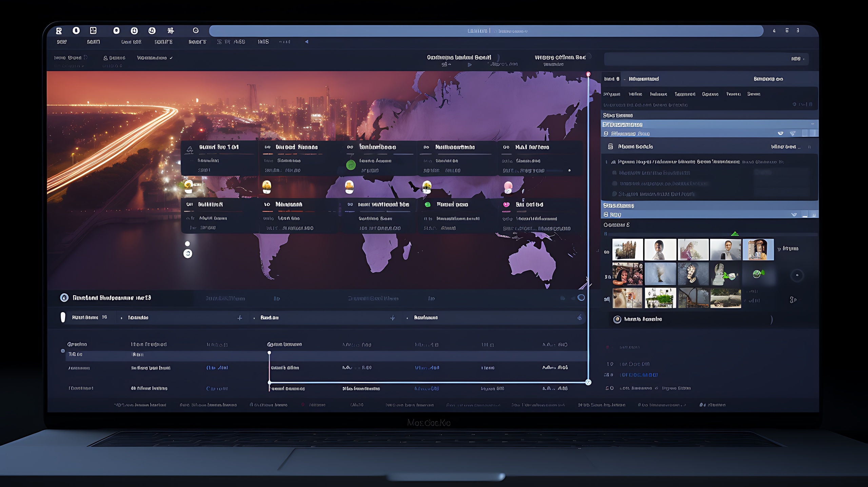Click the blue dot left of the table rows
The width and height of the screenshot is (868, 487).
(63, 351)
